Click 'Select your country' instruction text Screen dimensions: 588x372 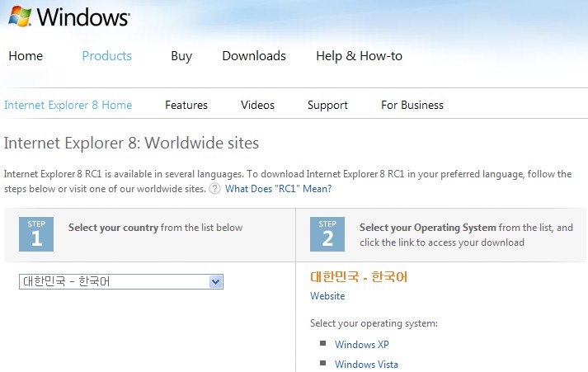coord(113,228)
